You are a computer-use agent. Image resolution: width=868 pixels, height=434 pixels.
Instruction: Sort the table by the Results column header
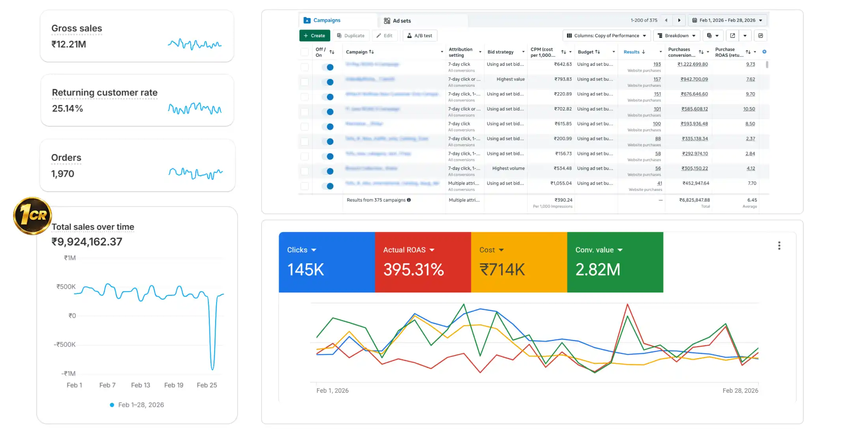(x=632, y=52)
